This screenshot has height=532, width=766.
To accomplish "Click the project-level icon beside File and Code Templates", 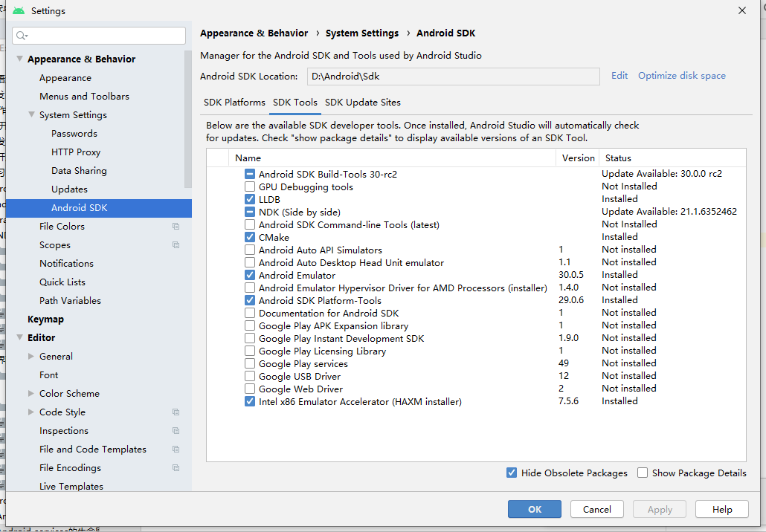I will tap(176, 450).
